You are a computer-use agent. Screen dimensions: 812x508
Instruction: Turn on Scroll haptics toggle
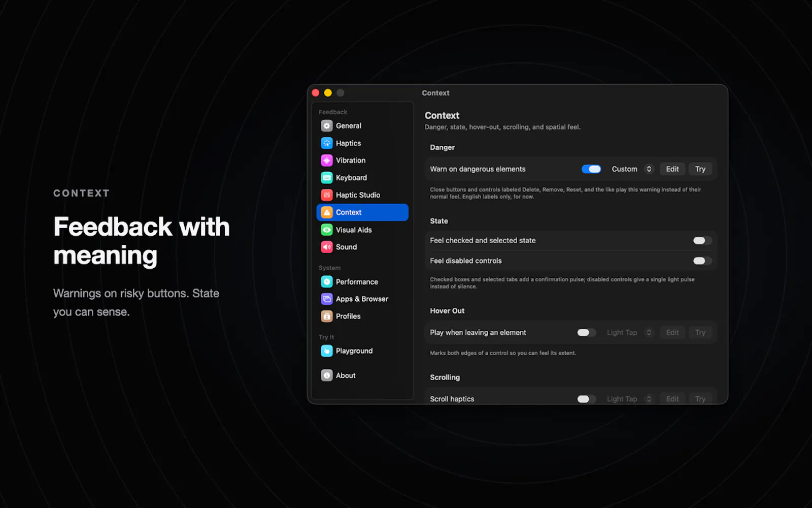coord(587,399)
